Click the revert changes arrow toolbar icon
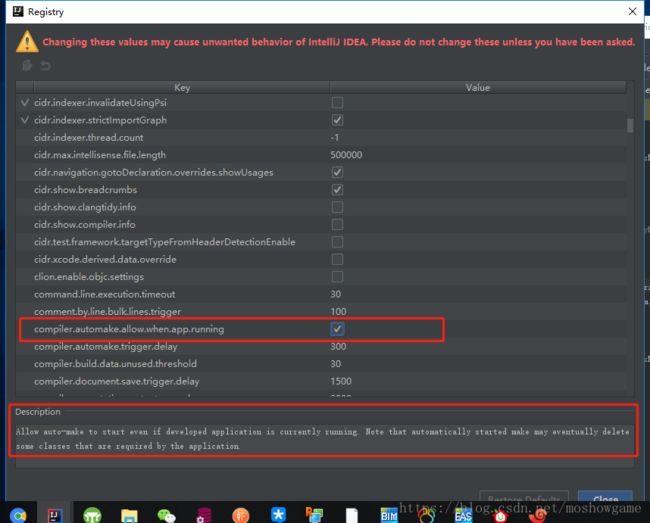The height and width of the screenshot is (523, 650). pyautogui.click(x=46, y=65)
